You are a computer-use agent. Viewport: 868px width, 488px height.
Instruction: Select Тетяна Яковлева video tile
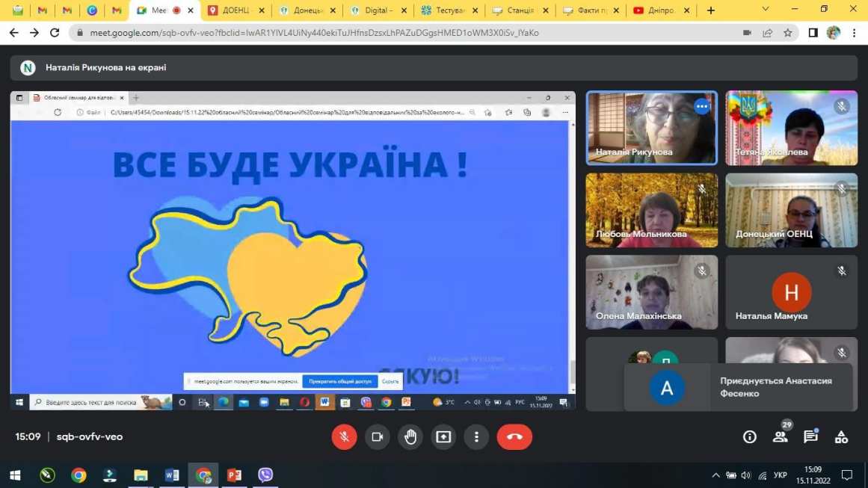click(x=791, y=128)
